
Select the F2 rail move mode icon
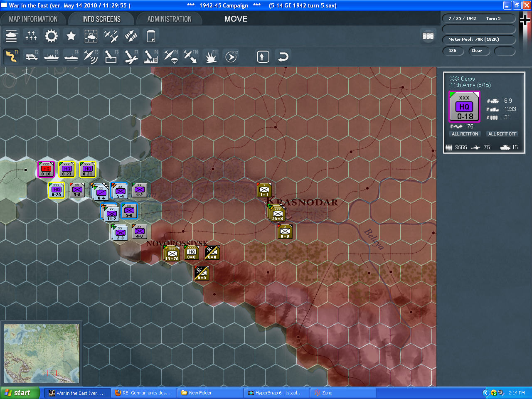click(31, 57)
